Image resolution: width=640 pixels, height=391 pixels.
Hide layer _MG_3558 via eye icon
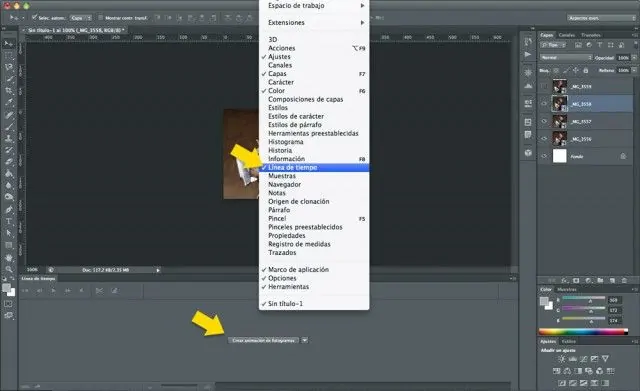point(544,104)
